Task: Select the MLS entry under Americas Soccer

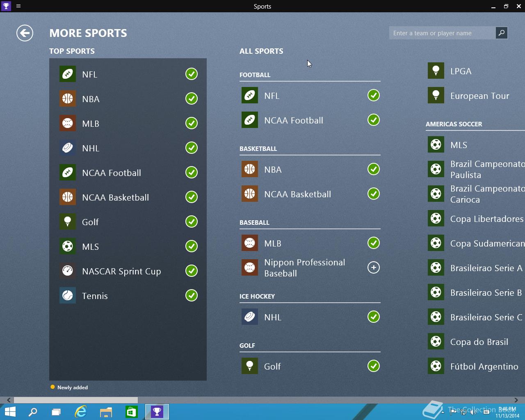Action: pyautogui.click(x=475, y=145)
